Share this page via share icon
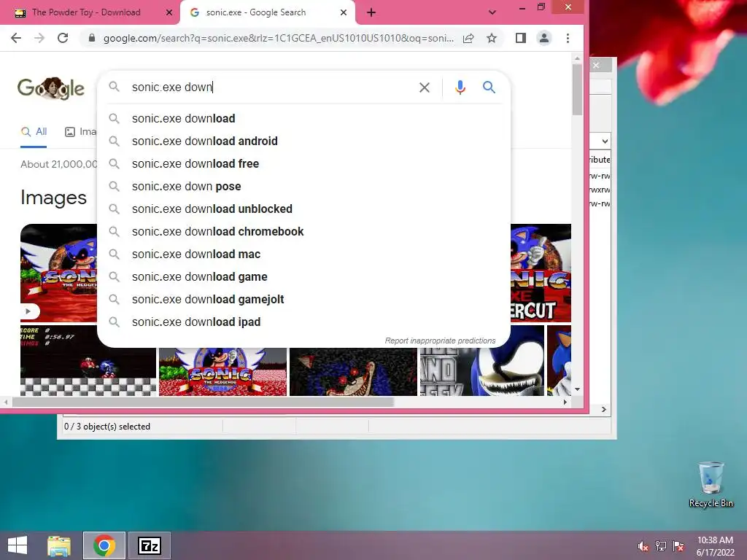Viewport: 747px width, 560px height. pos(468,38)
